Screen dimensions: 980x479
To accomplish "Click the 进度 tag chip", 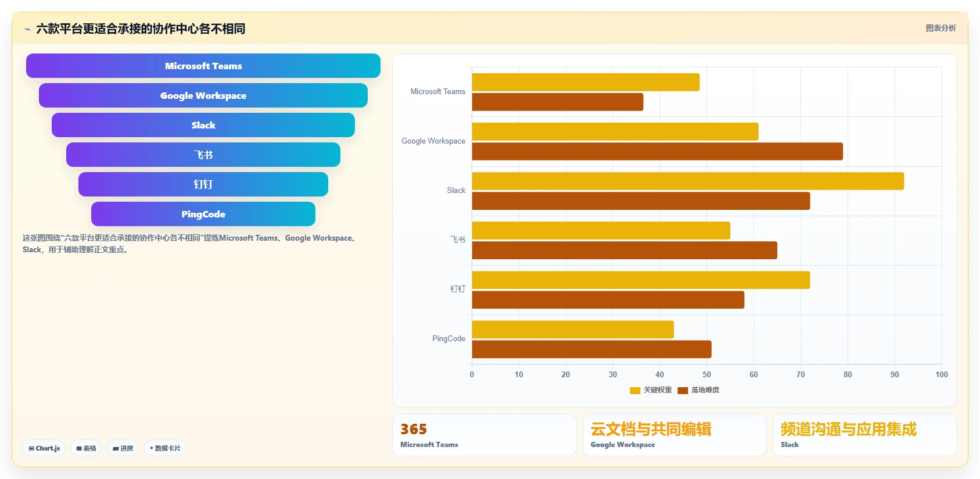I will coord(123,448).
